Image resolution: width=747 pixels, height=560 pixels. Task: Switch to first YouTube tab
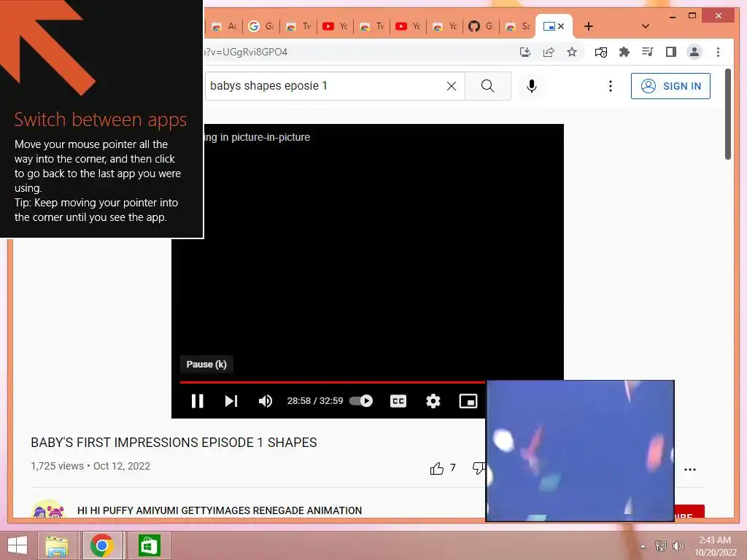click(x=335, y=26)
